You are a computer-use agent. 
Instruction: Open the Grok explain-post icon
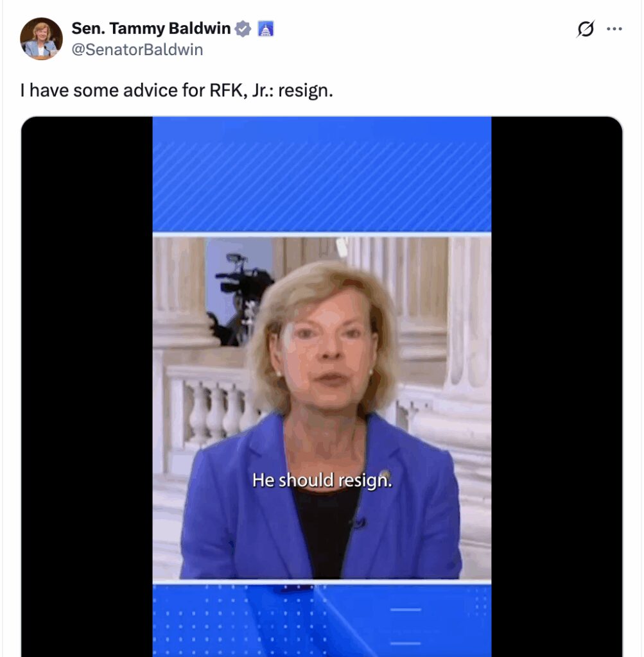click(586, 29)
